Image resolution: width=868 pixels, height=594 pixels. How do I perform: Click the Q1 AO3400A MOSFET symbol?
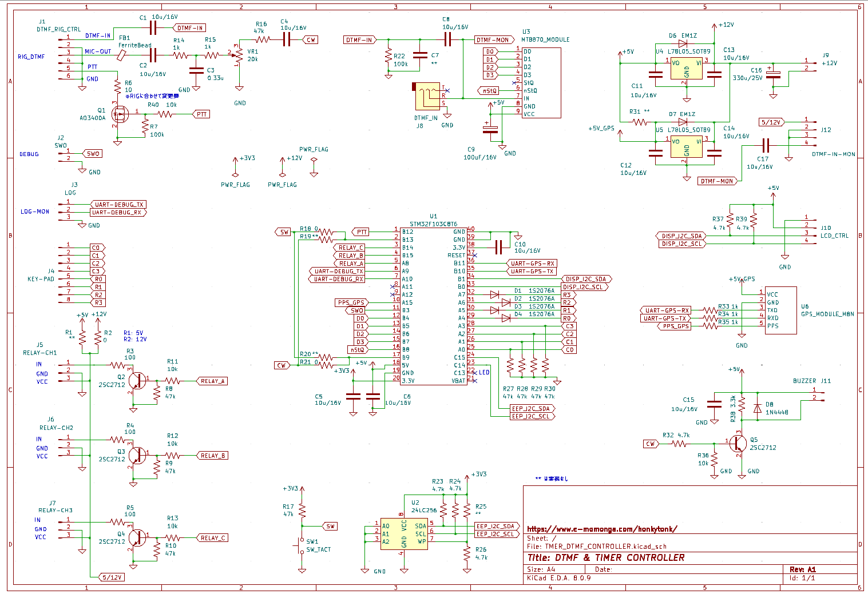(x=120, y=114)
